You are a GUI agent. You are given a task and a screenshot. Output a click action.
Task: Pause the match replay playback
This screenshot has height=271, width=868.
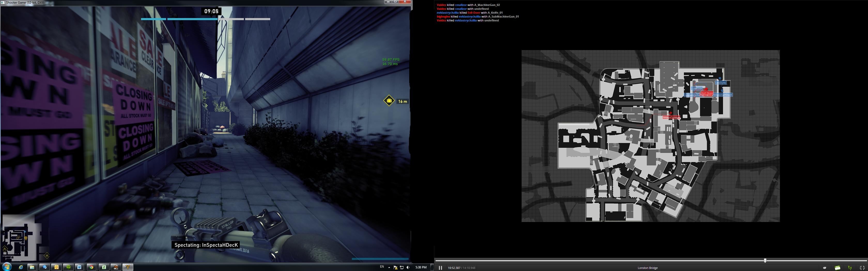440,268
